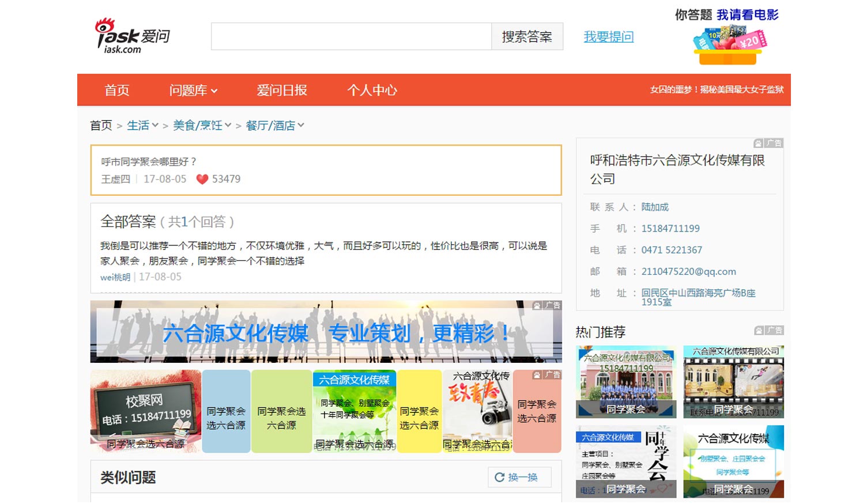Open the pink 同学聚会选六合源 tile

click(x=537, y=411)
